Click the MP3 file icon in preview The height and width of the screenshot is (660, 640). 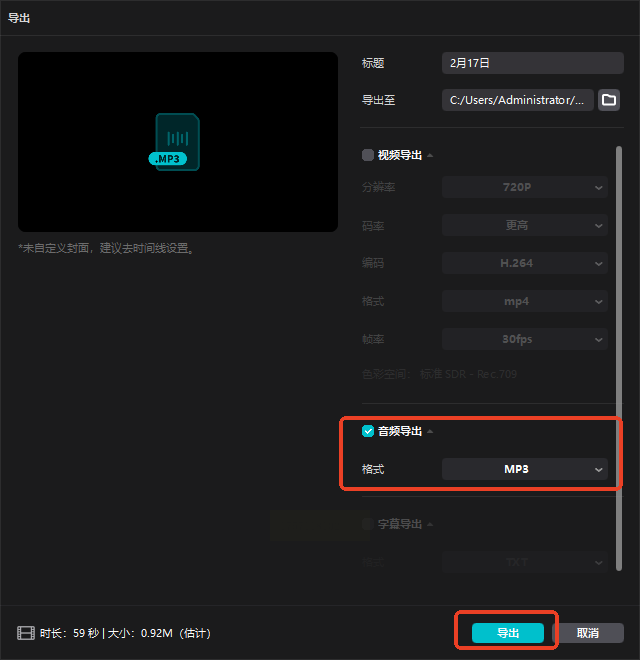click(174, 142)
